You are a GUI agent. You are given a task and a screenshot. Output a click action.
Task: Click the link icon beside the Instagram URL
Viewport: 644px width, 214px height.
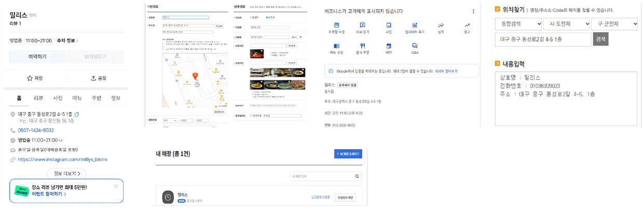tap(13, 160)
